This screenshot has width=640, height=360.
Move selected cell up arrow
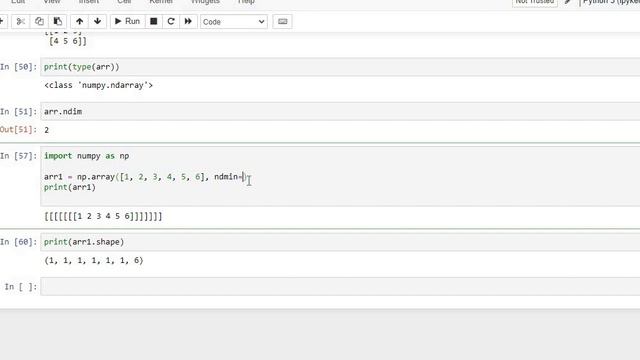[x=79, y=21]
